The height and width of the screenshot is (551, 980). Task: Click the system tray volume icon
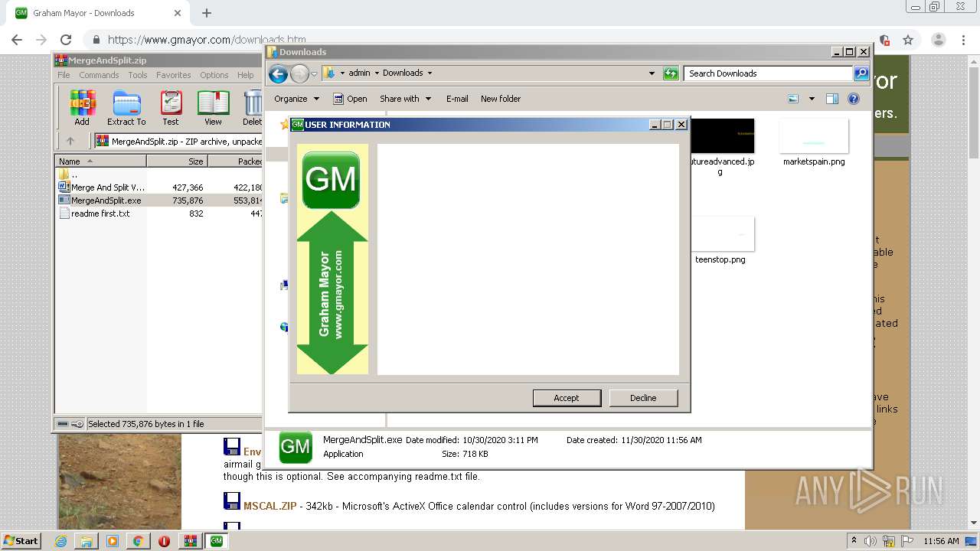point(871,541)
